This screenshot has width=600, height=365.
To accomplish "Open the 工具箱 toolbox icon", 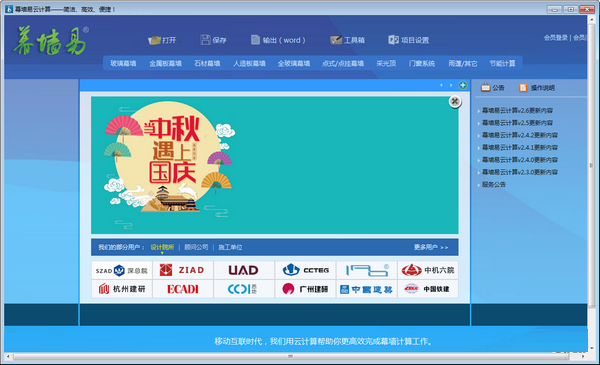I will 336,40.
